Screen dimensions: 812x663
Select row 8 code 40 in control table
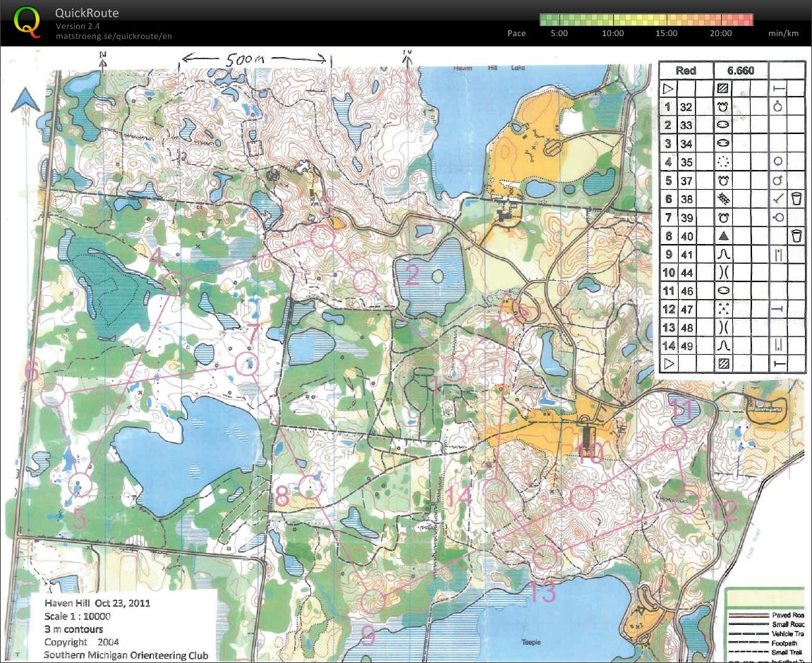686,236
